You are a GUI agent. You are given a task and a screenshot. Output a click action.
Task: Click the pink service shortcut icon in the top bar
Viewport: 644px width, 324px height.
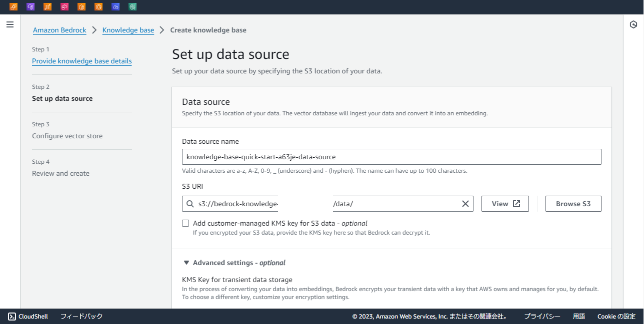click(x=64, y=7)
